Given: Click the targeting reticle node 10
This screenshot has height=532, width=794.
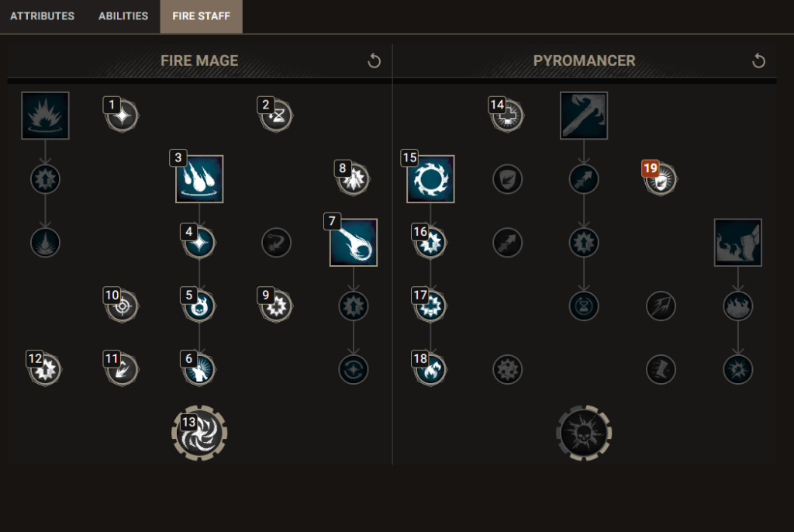Looking at the screenshot, I should click(123, 306).
